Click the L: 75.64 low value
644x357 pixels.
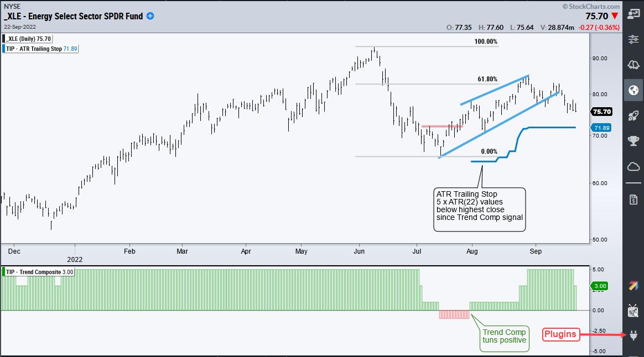[522, 28]
